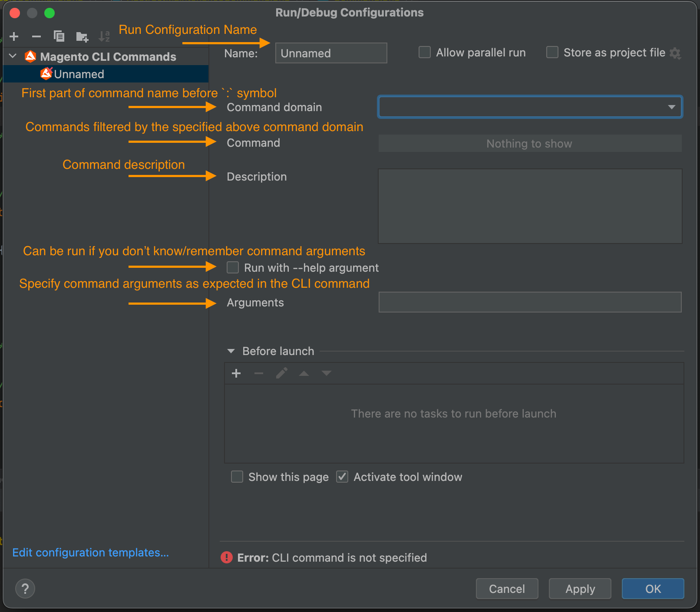The width and height of the screenshot is (700, 612).
Task: Remove the selected configuration
Action: point(36,36)
